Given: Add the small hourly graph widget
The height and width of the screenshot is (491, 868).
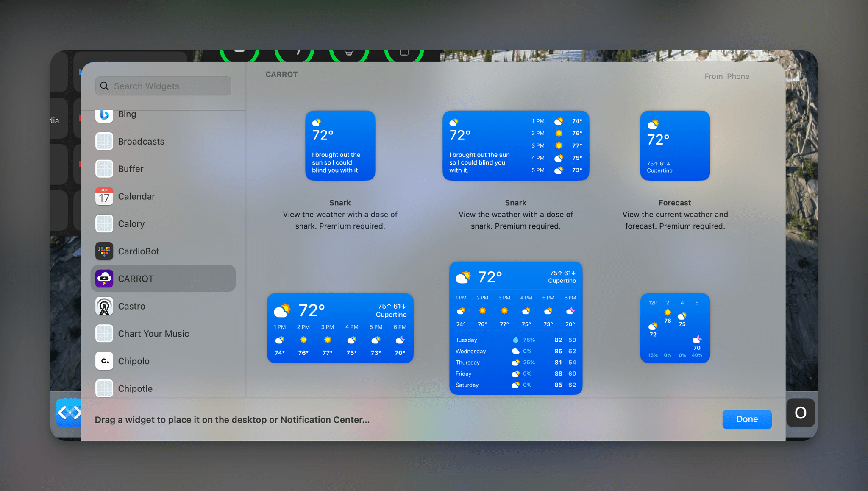Looking at the screenshot, I should click(x=675, y=328).
